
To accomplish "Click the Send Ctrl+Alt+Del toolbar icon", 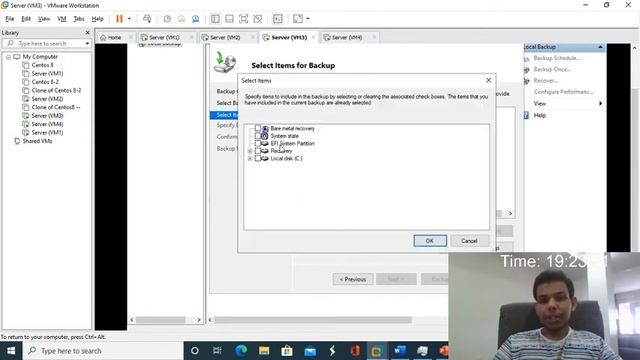I will [x=147, y=19].
